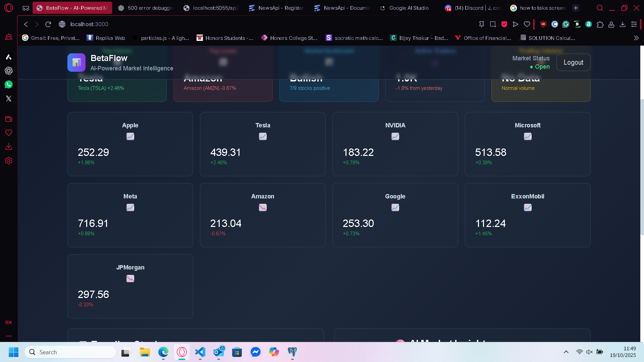Switch to 500 error debugging tab
Viewport: 644px width, 362px height.
146,8
